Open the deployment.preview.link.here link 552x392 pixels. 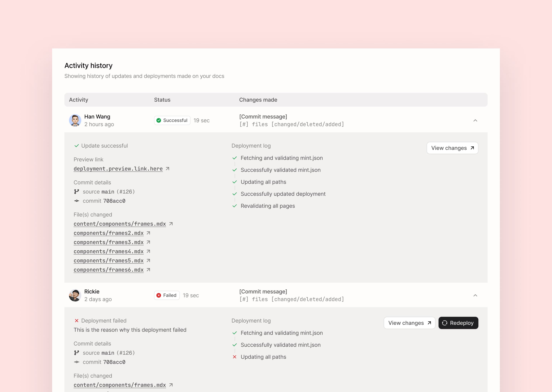click(x=118, y=169)
